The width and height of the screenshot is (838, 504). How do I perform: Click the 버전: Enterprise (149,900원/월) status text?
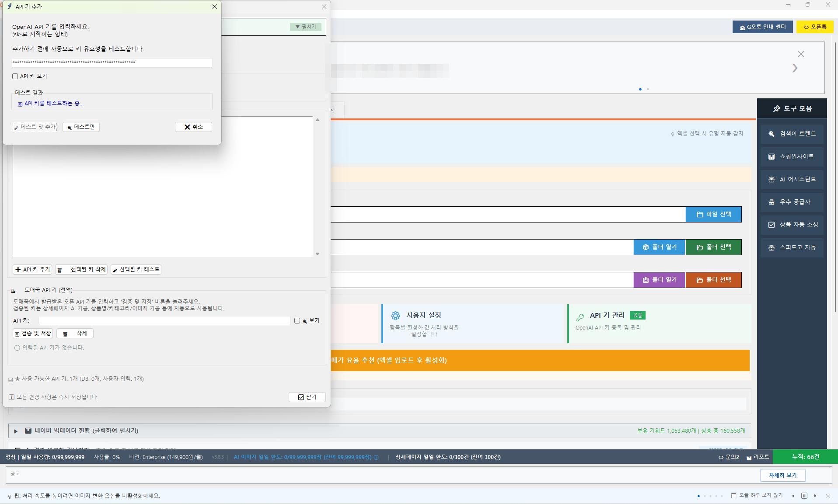(166, 457)
